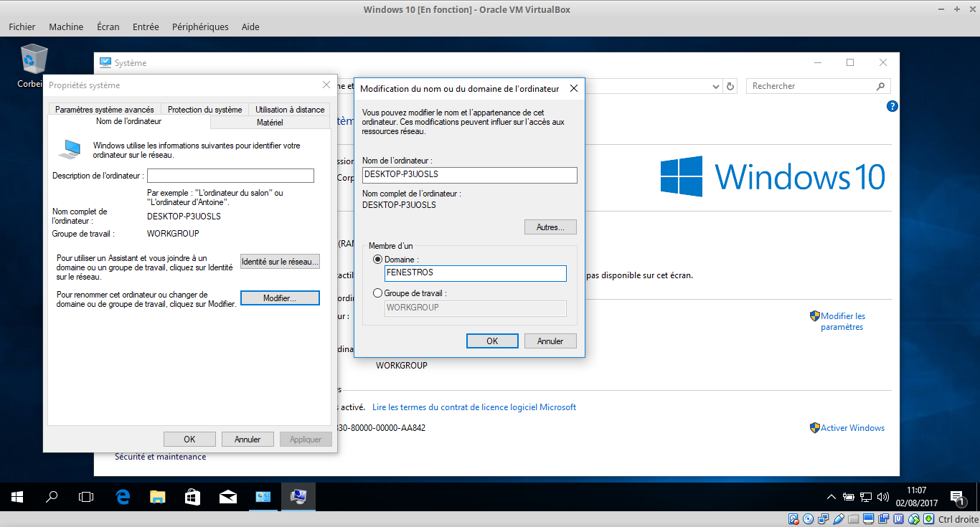Viewport: 980px width, 527px height.
Task: Cancel the computer name modification dialog
Action: [x=550, y=341]
